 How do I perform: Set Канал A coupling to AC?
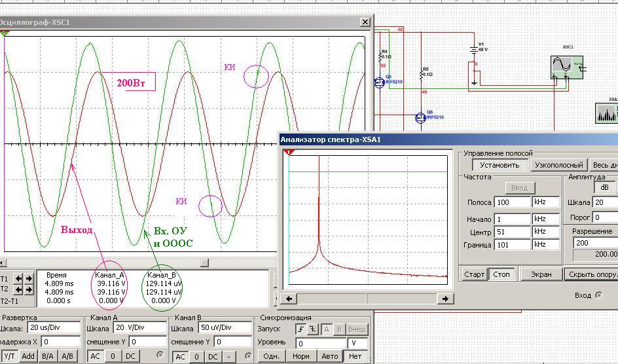(x=96, y=356)
